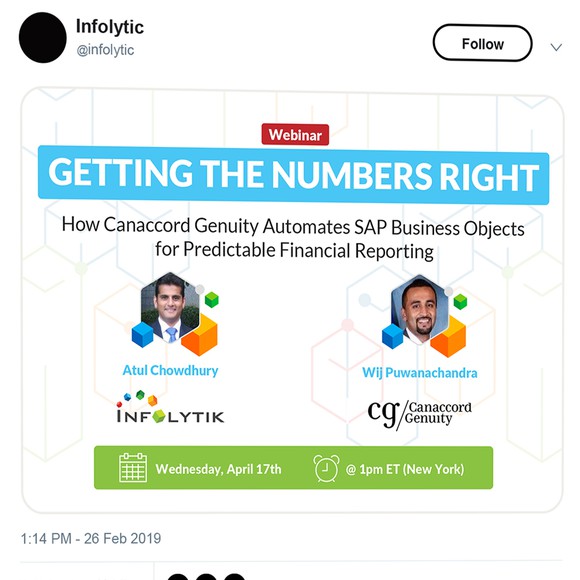Open the Infolytic profile avatar
This screenshot has height=580, width=580.
(43, 38)
